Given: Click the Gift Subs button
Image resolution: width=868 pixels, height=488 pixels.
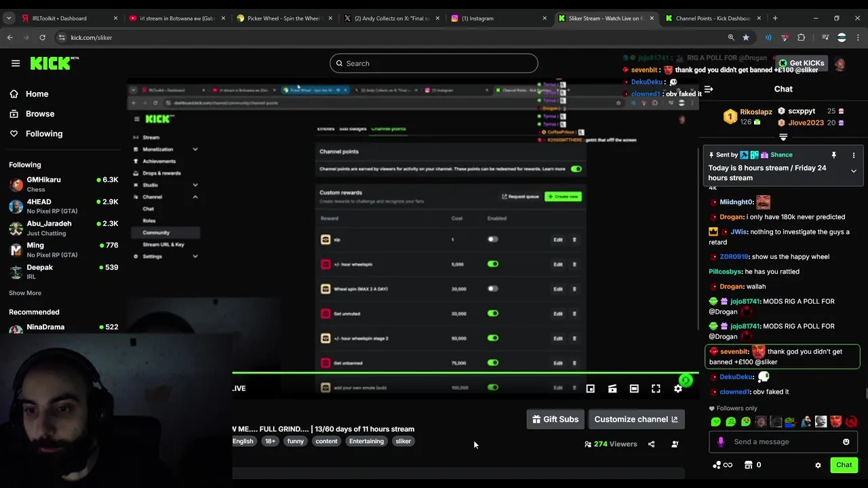Looking at the screenshot, I should [x=555, y=420].
